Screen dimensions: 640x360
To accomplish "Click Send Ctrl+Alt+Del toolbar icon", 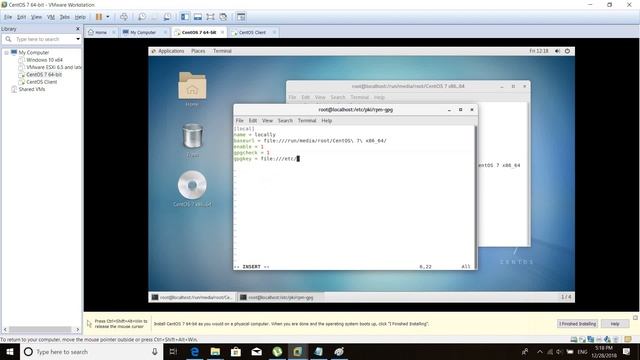I will point(124,17).
